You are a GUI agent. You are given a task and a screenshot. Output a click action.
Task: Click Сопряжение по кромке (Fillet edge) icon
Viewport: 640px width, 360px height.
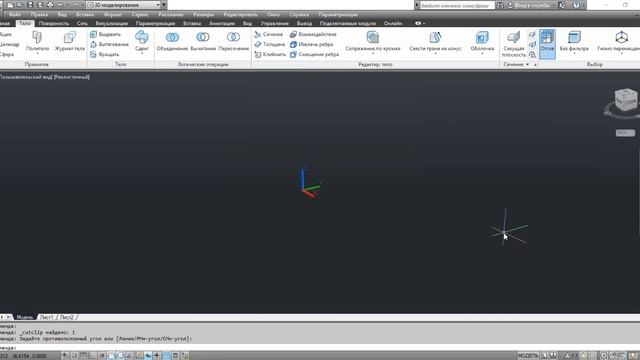tap(373, 37)
